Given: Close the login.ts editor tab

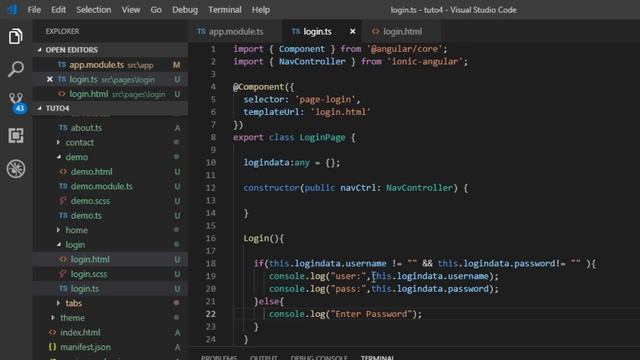Looking at the screenshot, I should tap(353, 31).
